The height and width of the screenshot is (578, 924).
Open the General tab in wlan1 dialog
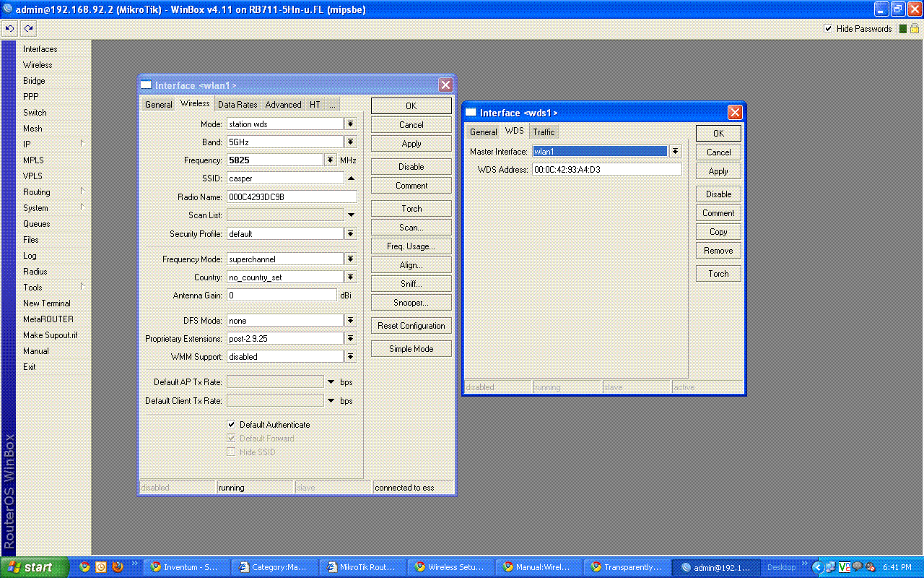[x=158, y=105]
